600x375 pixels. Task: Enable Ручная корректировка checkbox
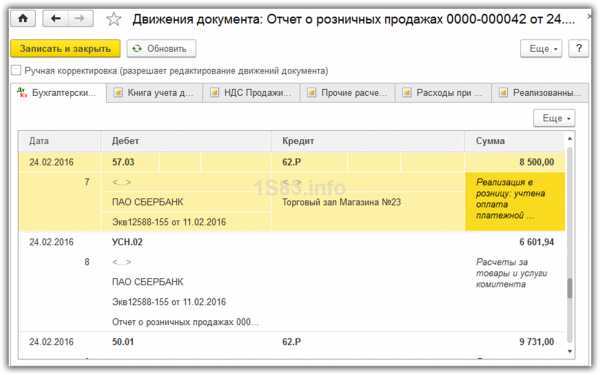coord(16,70)
